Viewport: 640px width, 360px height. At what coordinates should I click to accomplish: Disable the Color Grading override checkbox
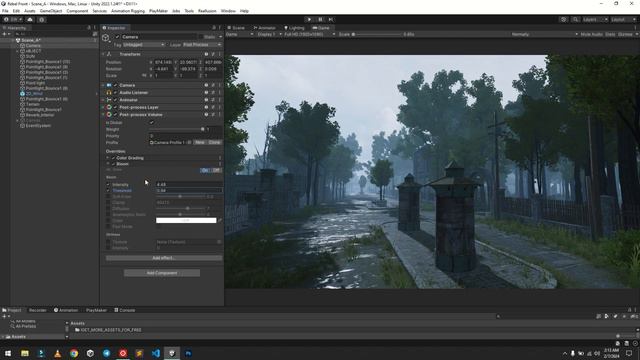click(113, 158)
